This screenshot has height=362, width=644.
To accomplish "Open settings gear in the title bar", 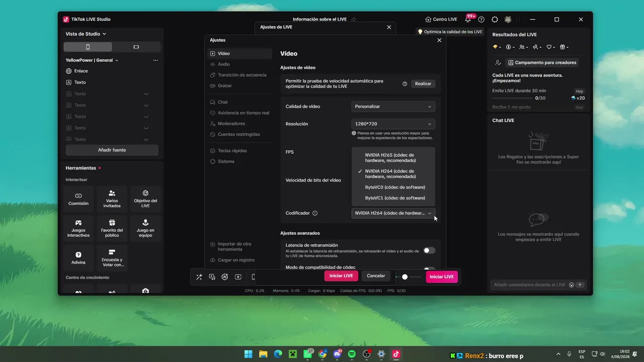I will click(x=495, y=20).
